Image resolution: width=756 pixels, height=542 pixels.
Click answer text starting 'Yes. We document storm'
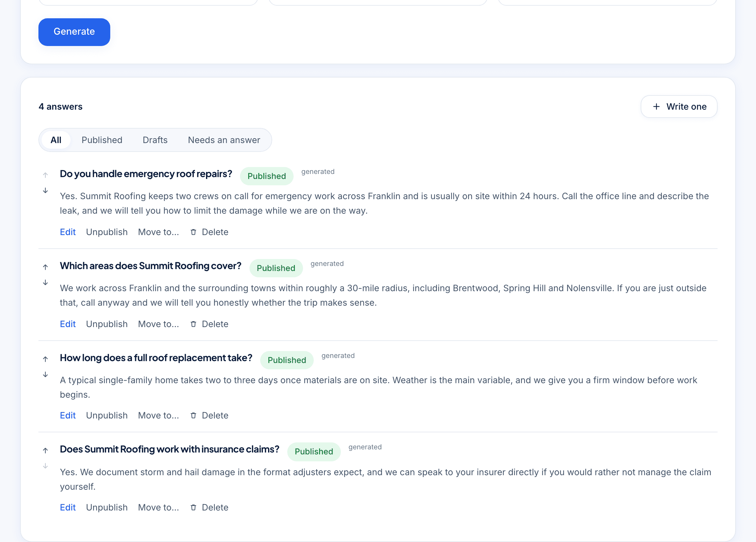(x=386, y=479)
